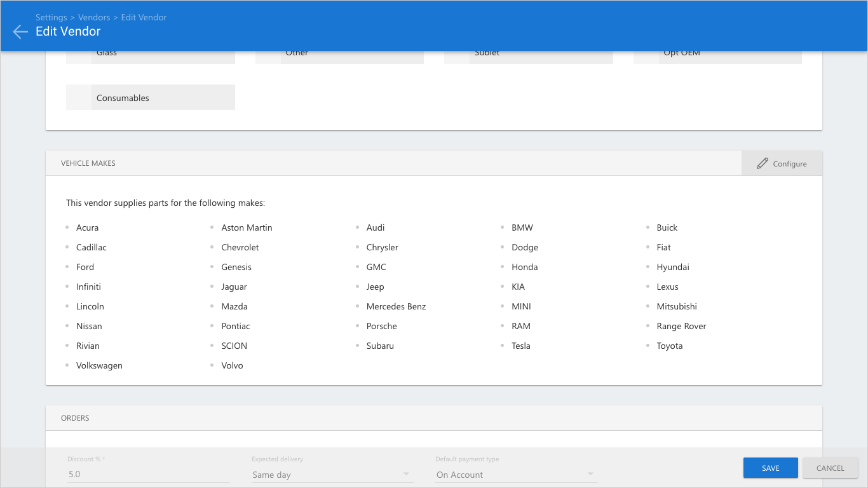Viewport: 868px width, 488px height.
Task: Expand the Default payment type dropdown arrow
Action: tap(590, 474)
